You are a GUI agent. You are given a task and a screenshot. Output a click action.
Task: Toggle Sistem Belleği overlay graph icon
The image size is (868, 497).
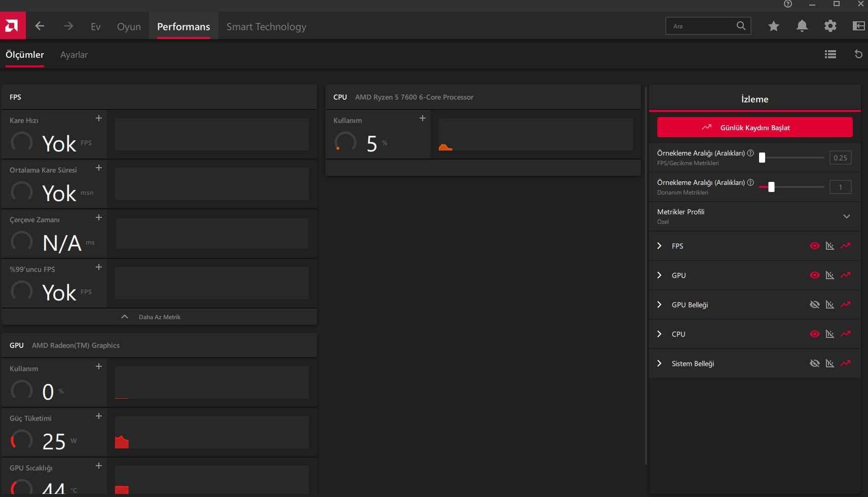(829, 363)
